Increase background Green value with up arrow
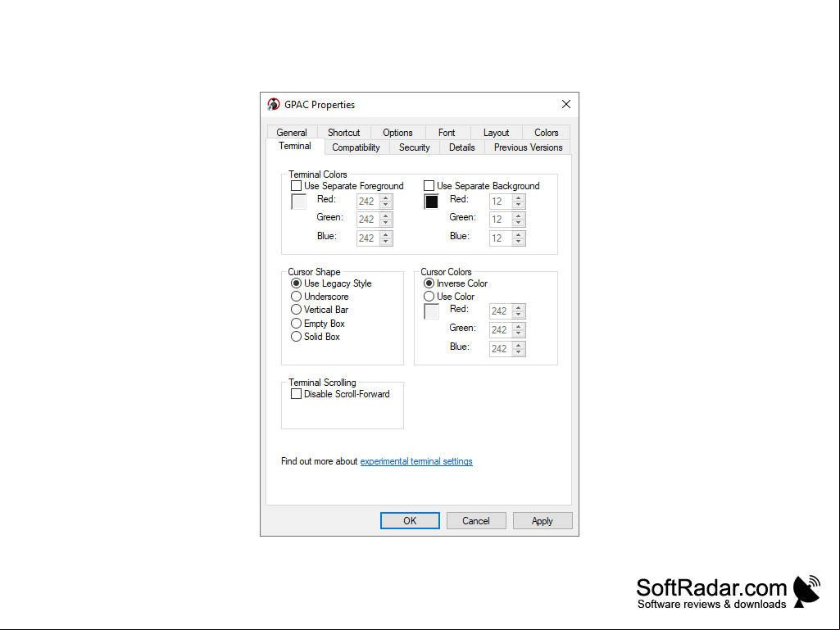 [519, 216]
